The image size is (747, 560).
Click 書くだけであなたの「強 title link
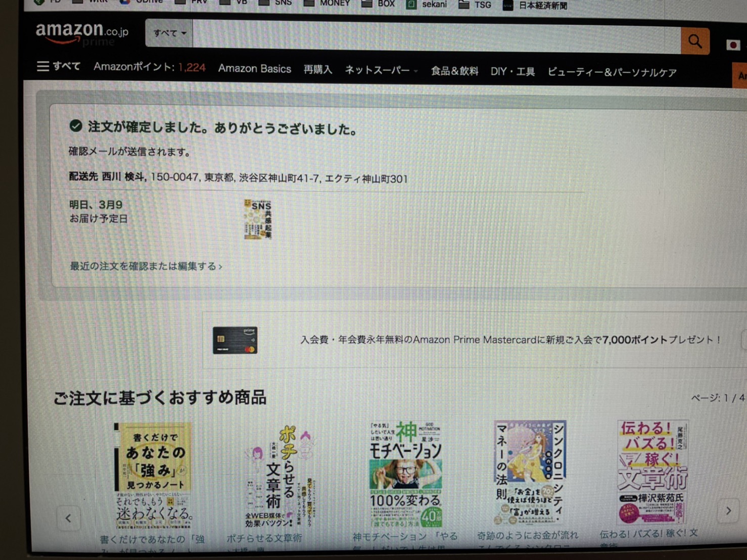(152, 540)
